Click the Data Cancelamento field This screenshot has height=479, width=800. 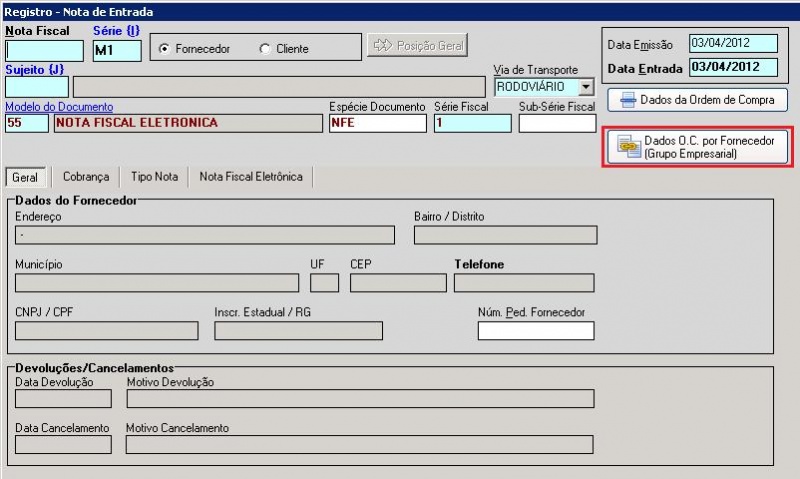pos(63,444)
